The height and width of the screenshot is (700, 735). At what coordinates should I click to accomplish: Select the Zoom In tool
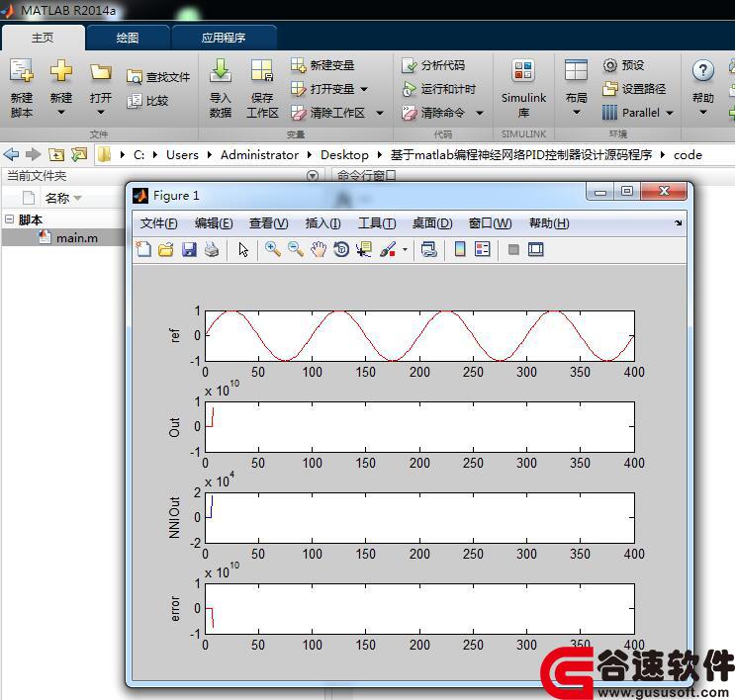273,249
